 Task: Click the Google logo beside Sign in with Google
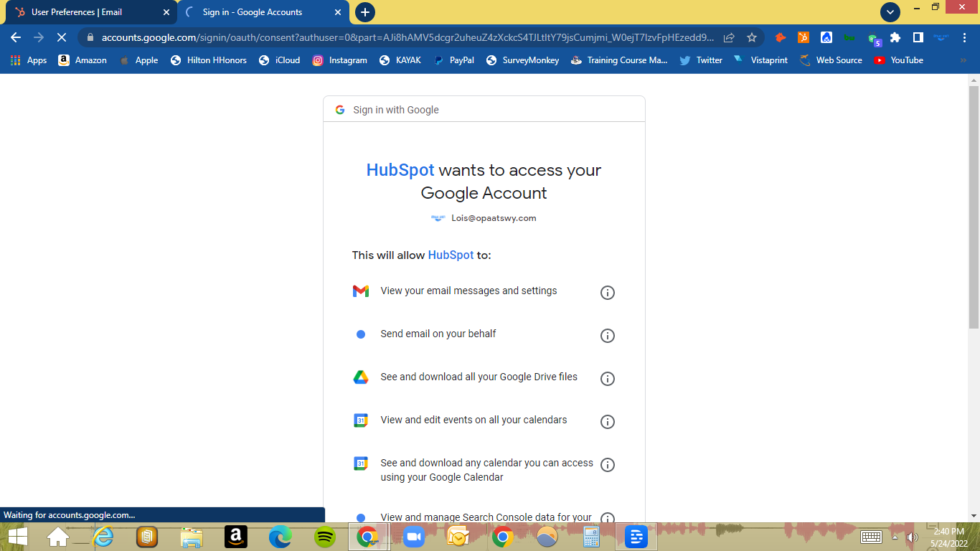[x=340, y=110]
